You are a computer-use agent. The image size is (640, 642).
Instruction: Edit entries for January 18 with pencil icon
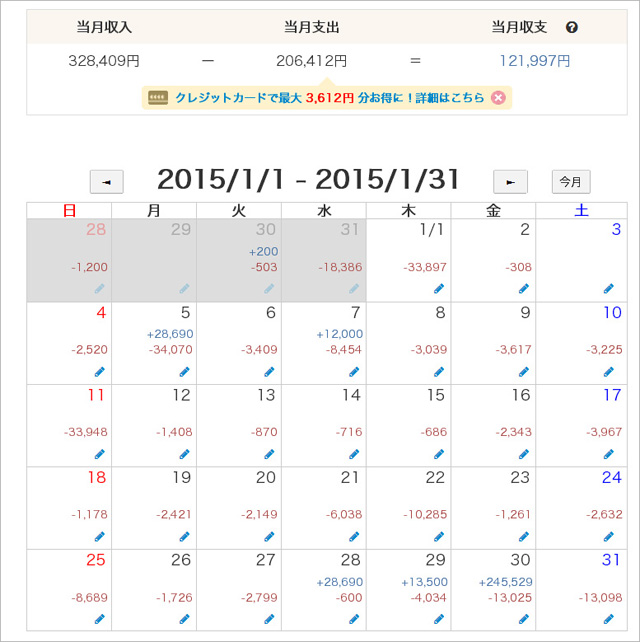pos(100,536)
